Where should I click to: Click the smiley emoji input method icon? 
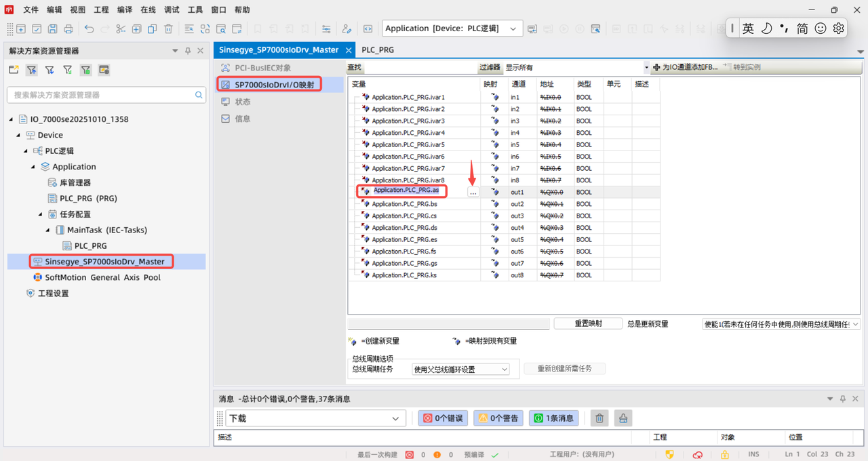point(821,28)
